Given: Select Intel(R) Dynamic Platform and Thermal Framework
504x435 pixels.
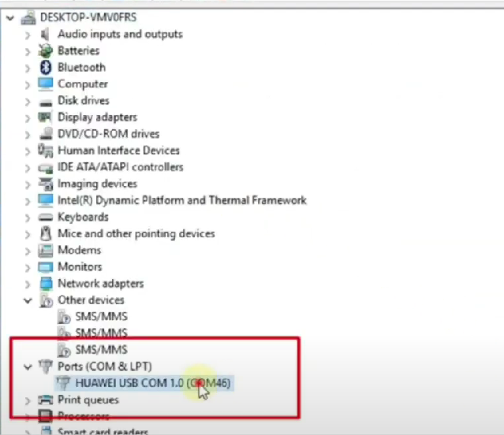Looking at the screenshot, I should [182, 200].
